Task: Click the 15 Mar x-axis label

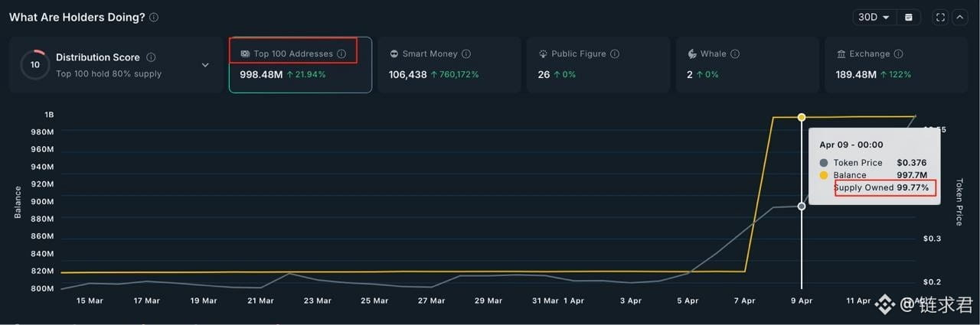Action: 90,301
